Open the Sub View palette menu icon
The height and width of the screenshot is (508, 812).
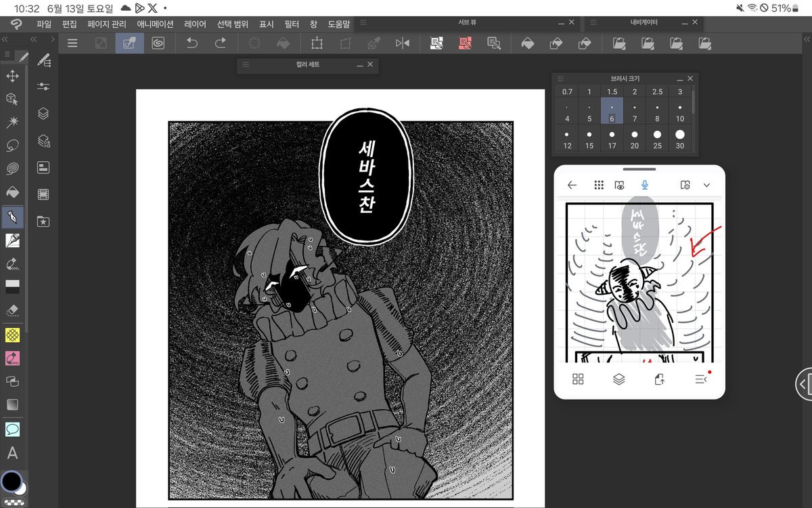point(363,22)
